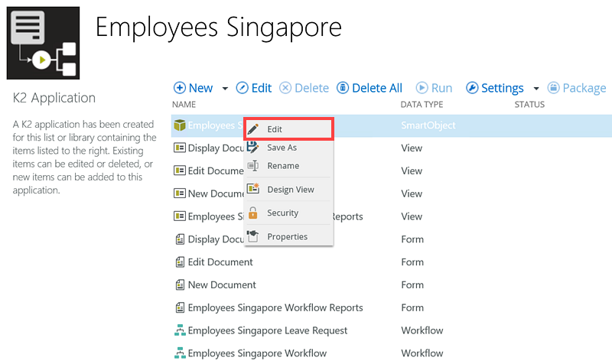Click the Properties icon in menu

coord(253,236)
